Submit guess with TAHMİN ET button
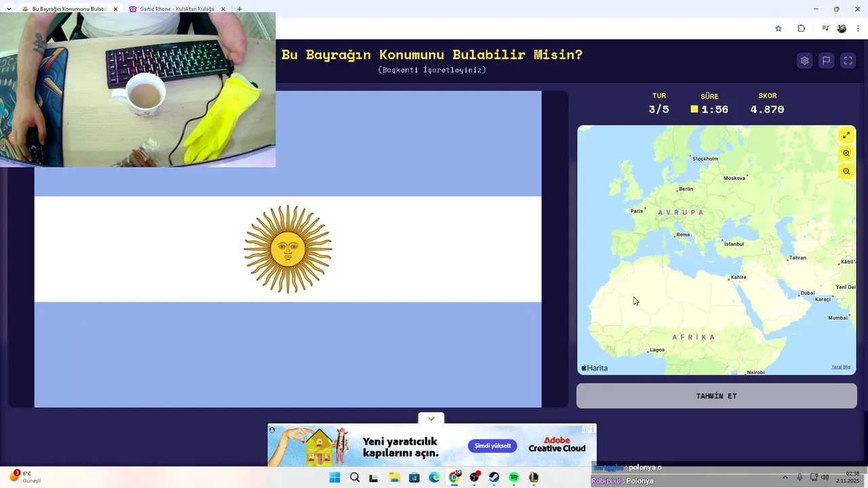 point(716,396)
